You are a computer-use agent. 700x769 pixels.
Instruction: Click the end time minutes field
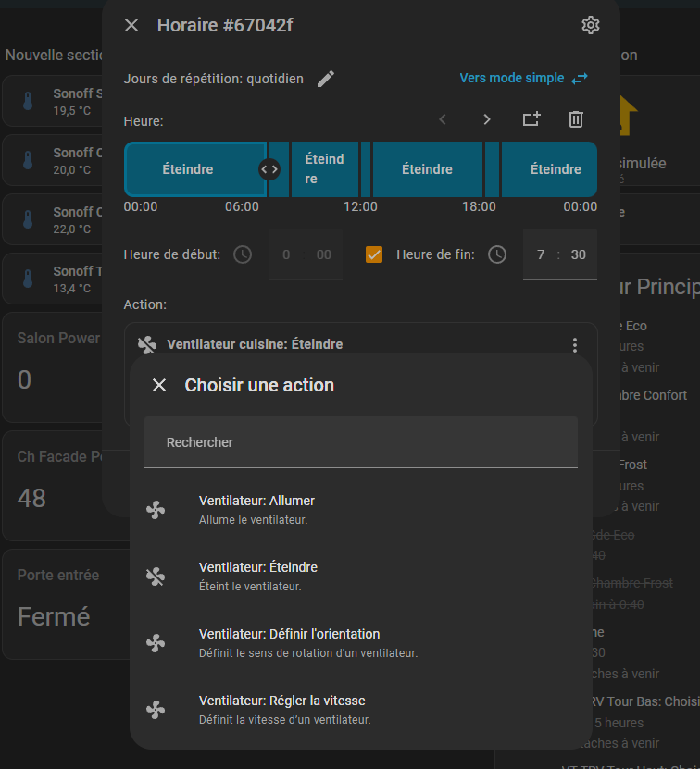click(579, 254)
